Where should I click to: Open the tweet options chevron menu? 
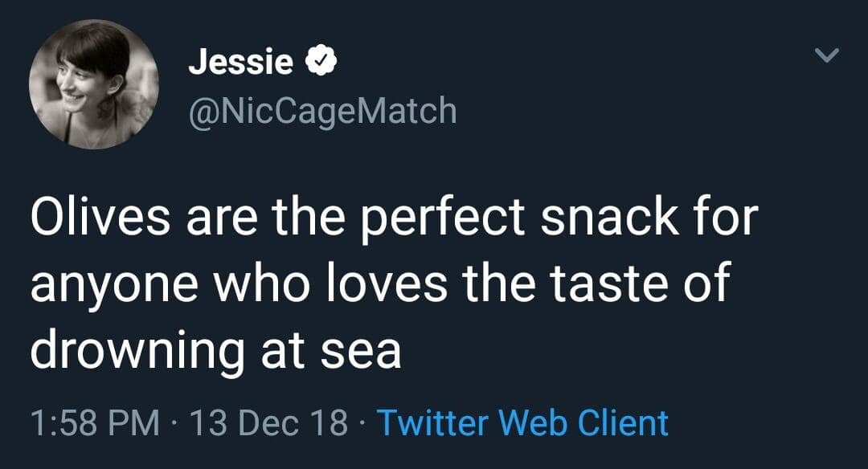(827, 56)
